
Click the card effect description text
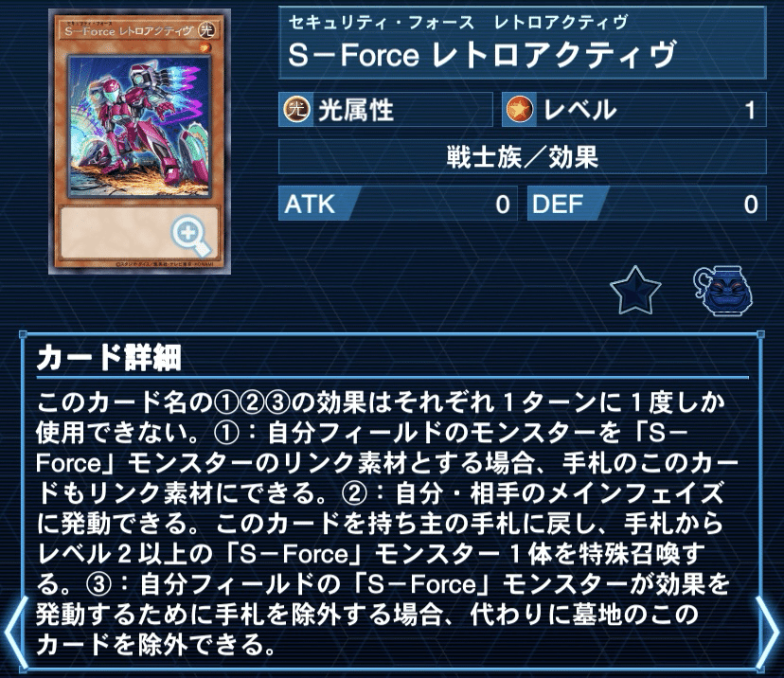click(x=385, y=524)
